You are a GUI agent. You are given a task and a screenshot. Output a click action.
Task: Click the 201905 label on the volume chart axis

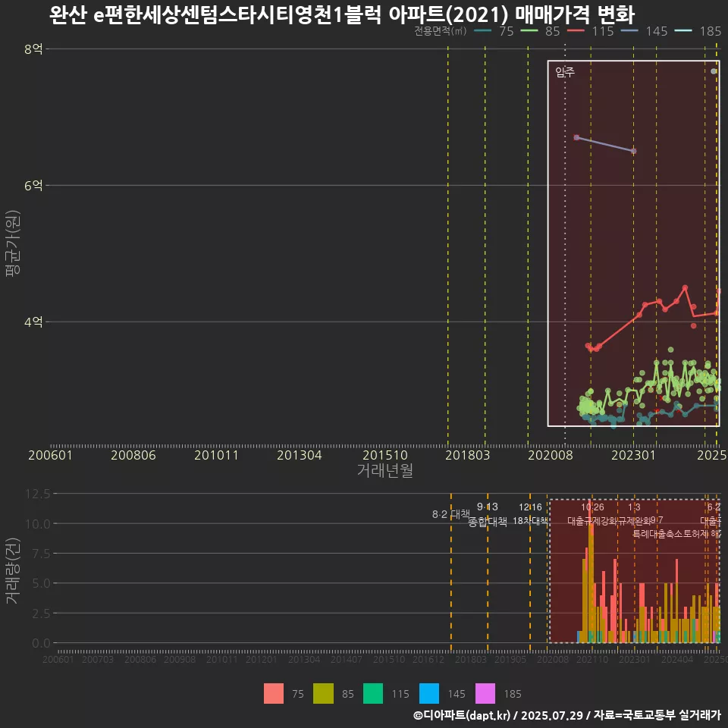tap(510, 659)
